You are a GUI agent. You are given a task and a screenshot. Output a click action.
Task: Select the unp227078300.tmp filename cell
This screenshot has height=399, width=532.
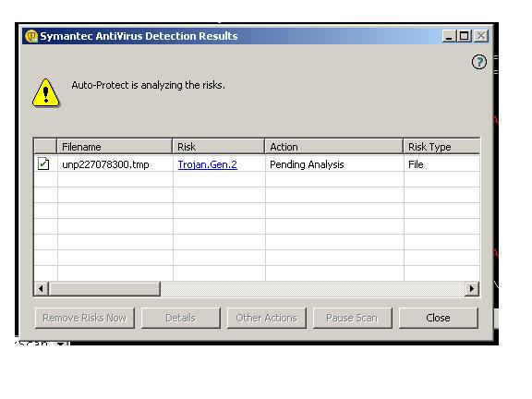point(115,164)
